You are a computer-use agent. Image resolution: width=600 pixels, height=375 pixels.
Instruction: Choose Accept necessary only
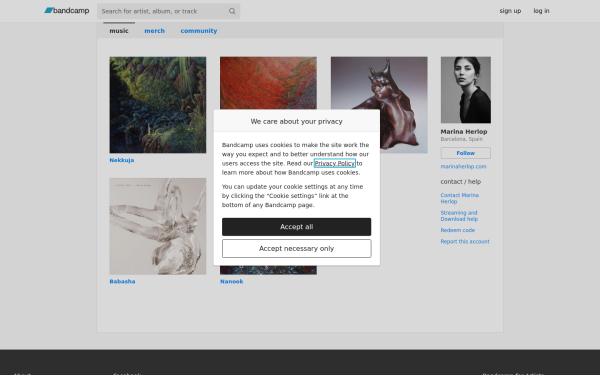point(297,249)
